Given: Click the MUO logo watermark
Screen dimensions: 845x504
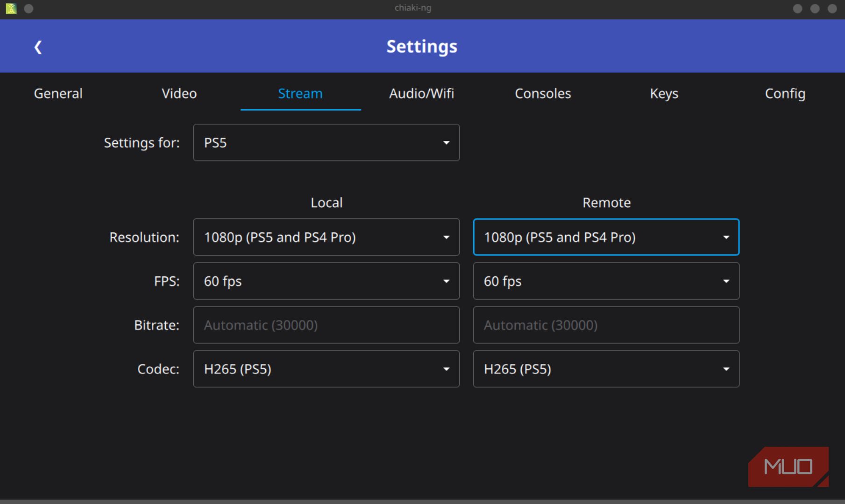Looking at the screenshot, I should (x=788, y=466).
